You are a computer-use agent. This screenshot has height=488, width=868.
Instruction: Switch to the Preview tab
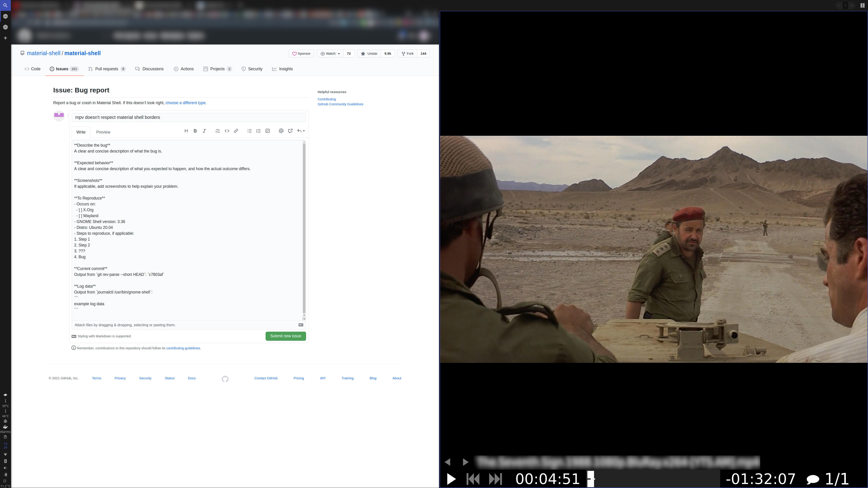pos(103,132)
